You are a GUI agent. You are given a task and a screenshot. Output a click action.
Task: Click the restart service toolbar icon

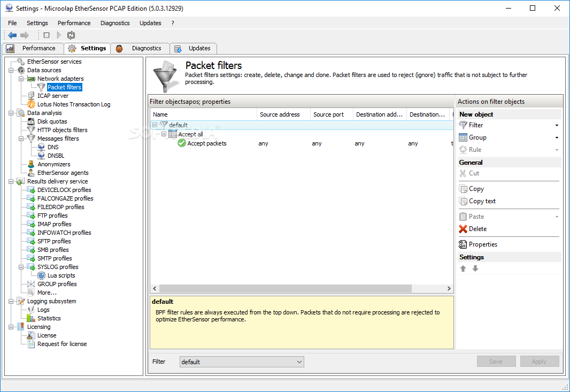coord(71,35)
